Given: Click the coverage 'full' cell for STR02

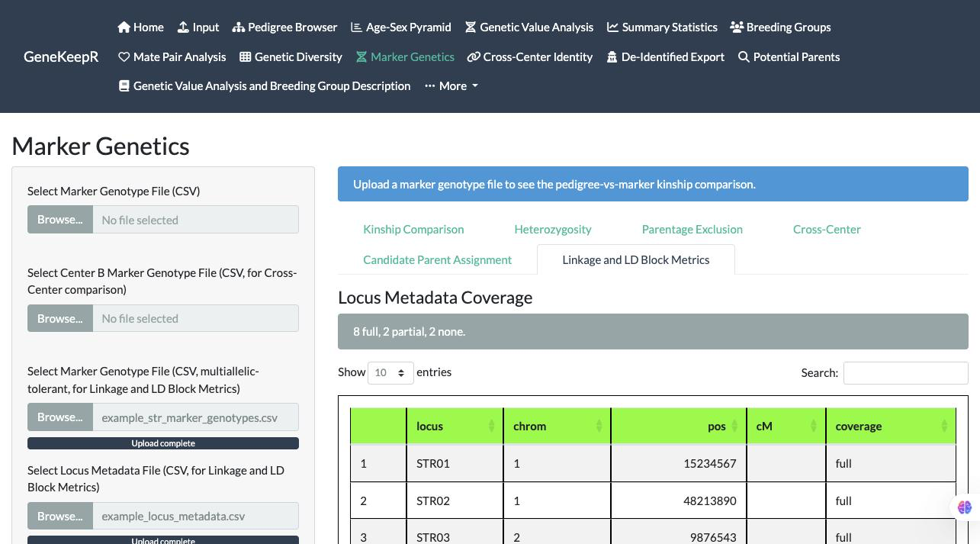Looking at the screenshot, I should click(x=891, y=501).
